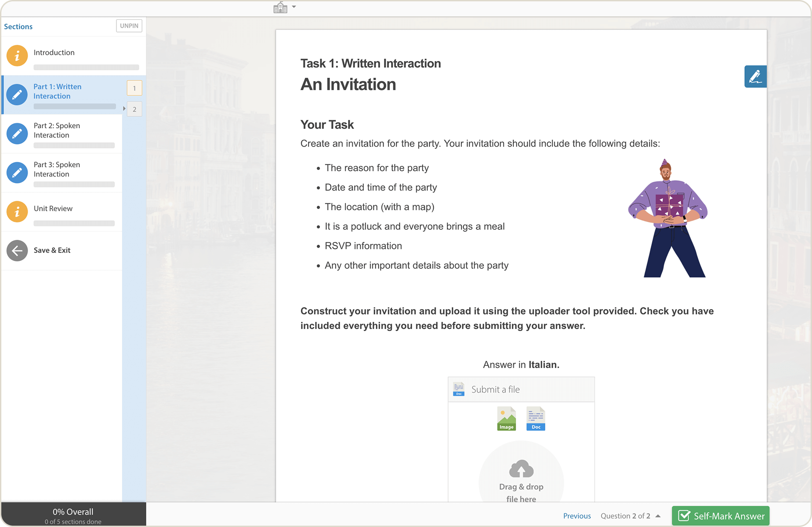812x527 pixels.
Task: Click the building icon at top
Action: click(x=280, y=7)
